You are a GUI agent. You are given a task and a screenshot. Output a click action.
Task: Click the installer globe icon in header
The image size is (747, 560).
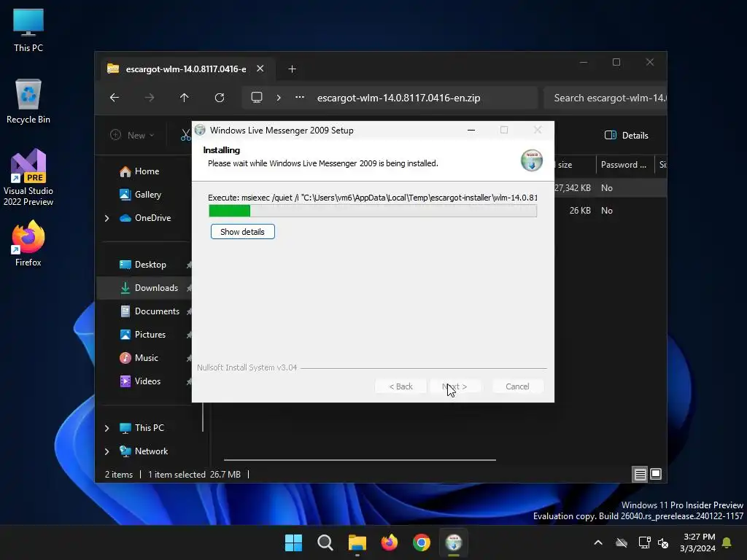[x=531, y=160]
